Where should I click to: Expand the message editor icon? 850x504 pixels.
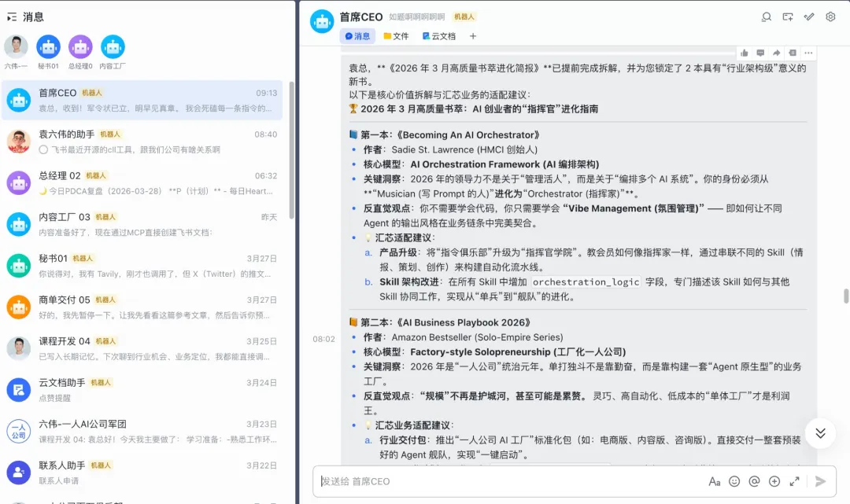(794, 481)
